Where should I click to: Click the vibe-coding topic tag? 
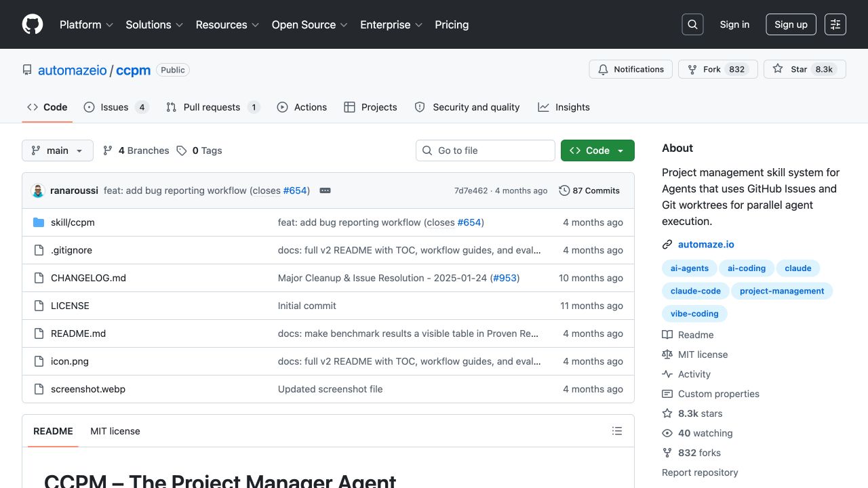click(x=694, y=314)
